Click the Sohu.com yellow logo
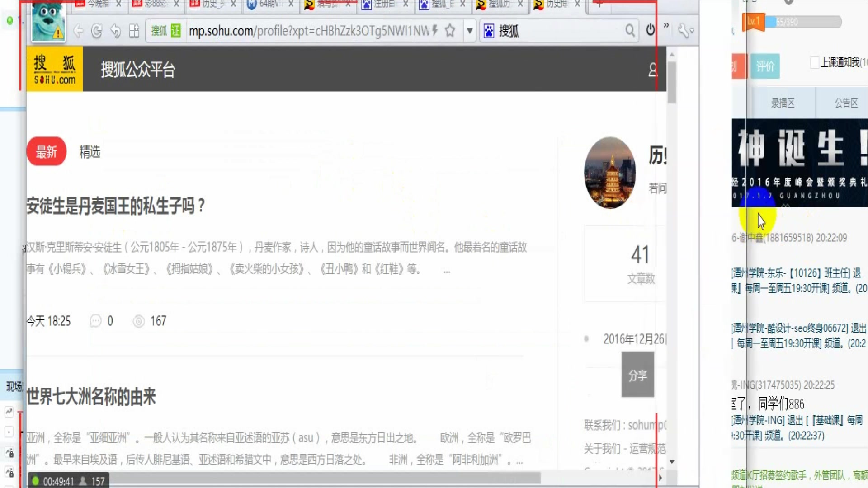Screen dimensions: 868x488 pyautogui.click(x=55, y=69)
